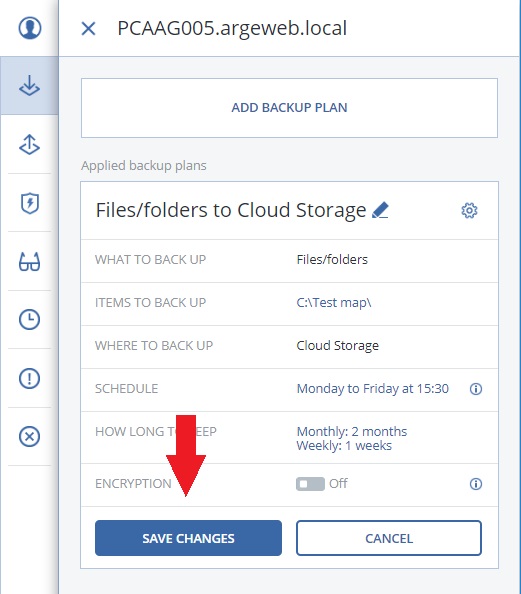The width and height of the screenshot is (521, 594).
Task: Open the C:\Test map\ items link
Action: point(334,303)
